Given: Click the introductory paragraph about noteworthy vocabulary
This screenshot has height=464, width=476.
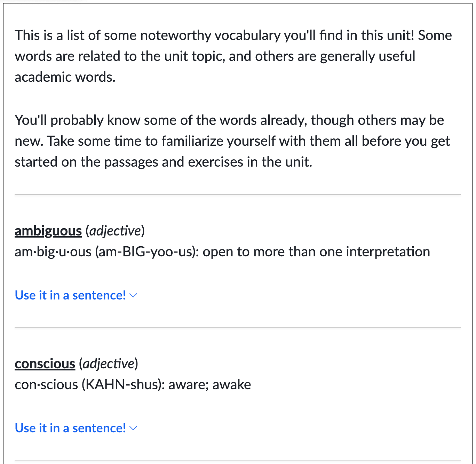Looking at the screenshot, I should pos(233,56).
